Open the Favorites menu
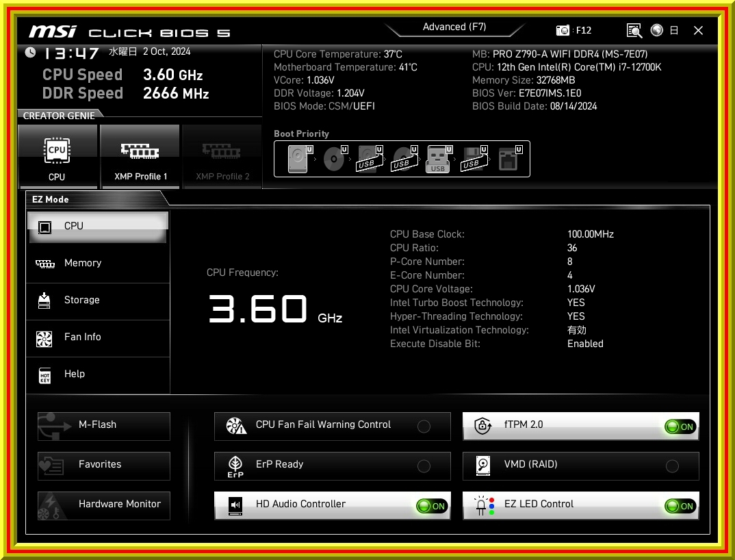This screenshot has height=560, width=735. point(103,466)
